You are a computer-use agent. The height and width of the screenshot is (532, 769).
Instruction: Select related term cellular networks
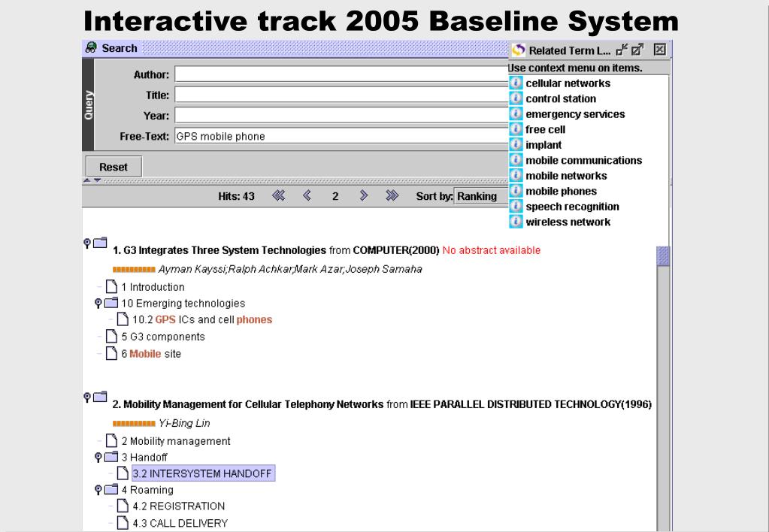pyautogui.click(x=568, y=83)
